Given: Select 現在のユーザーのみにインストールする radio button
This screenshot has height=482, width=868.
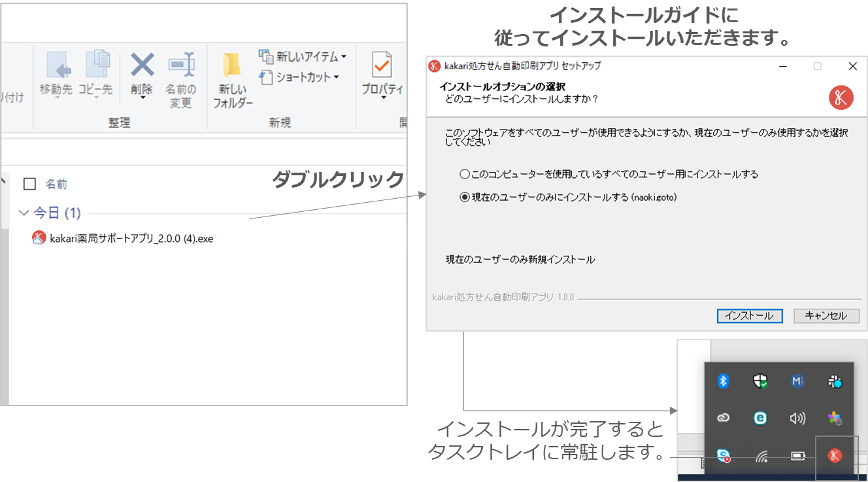Looking at the screenshot, I should tap(465, 197).
